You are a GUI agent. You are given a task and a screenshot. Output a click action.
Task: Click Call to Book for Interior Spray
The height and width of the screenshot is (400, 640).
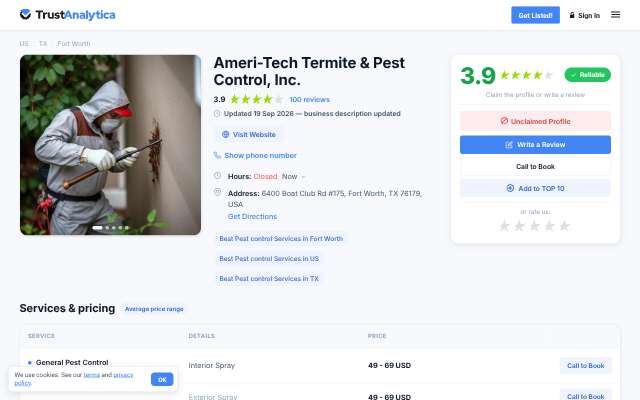coord(585,365)
